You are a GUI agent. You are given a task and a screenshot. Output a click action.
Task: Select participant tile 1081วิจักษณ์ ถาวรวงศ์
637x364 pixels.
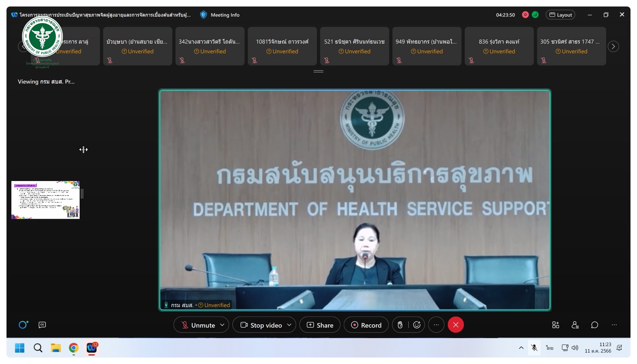point(282,46)
